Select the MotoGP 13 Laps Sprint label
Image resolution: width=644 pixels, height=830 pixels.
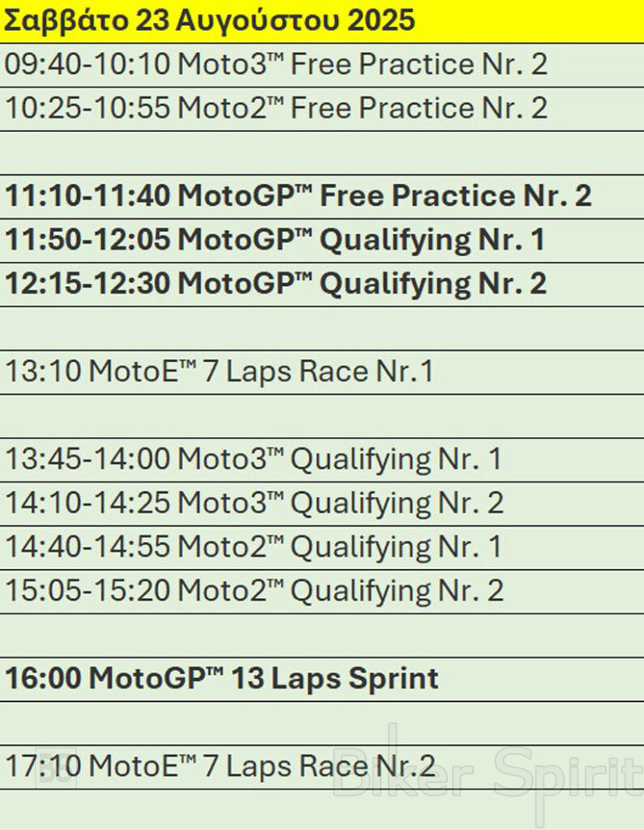[263, 678]
